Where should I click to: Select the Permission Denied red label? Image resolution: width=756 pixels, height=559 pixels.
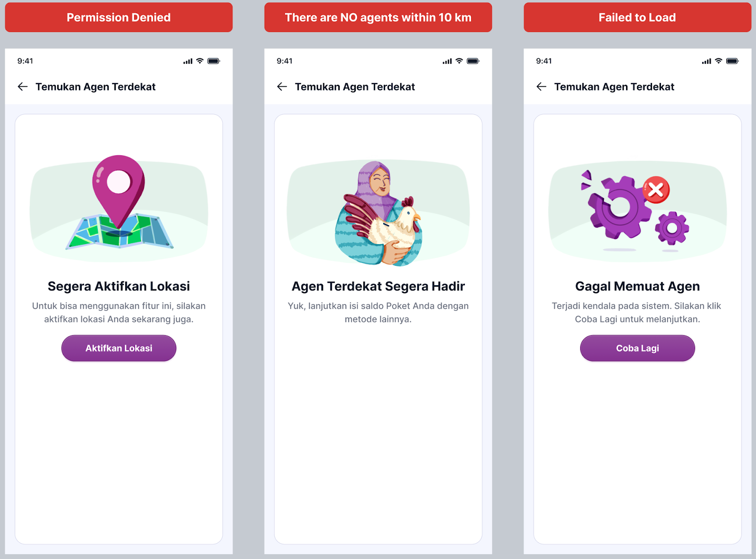tap(119, 17)
